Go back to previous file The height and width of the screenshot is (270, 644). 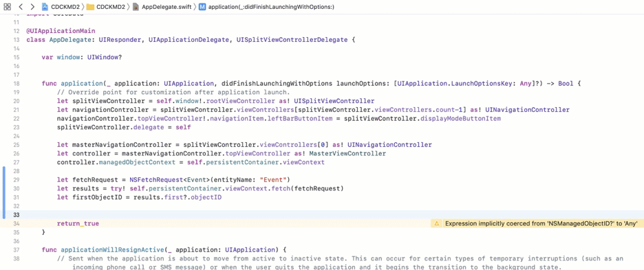tap(21, 7)
